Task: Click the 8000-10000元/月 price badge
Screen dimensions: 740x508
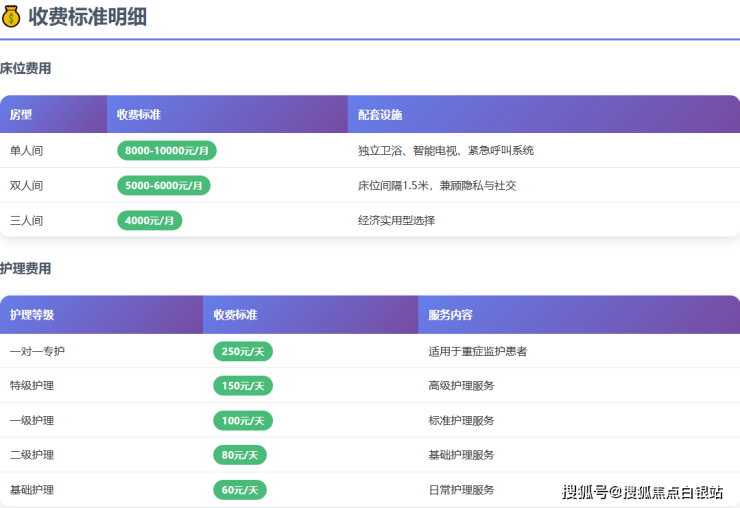Action: click(x=166, y=151)
